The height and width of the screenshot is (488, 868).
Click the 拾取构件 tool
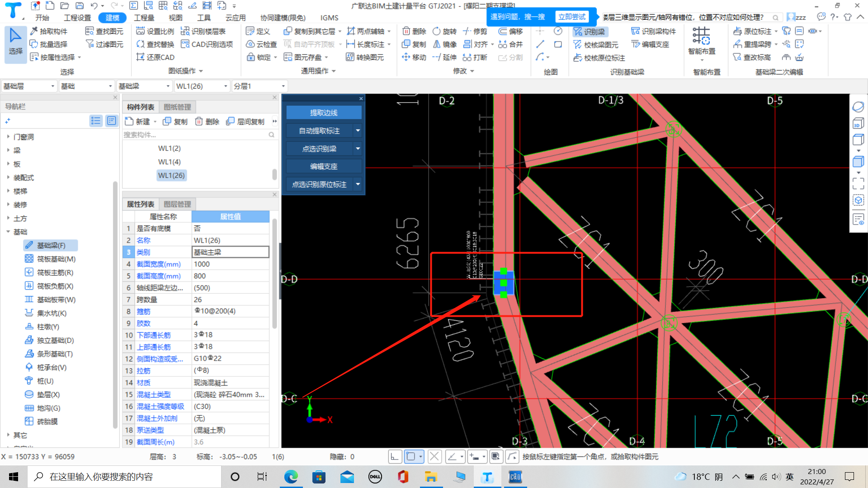pyautogui.click(x=49, y=31)
